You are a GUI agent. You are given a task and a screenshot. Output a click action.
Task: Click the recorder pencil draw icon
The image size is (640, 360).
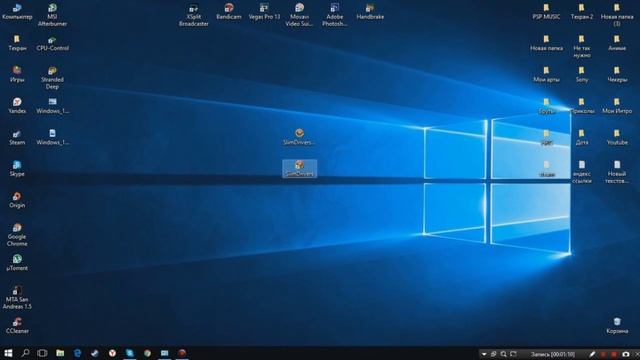592,354
